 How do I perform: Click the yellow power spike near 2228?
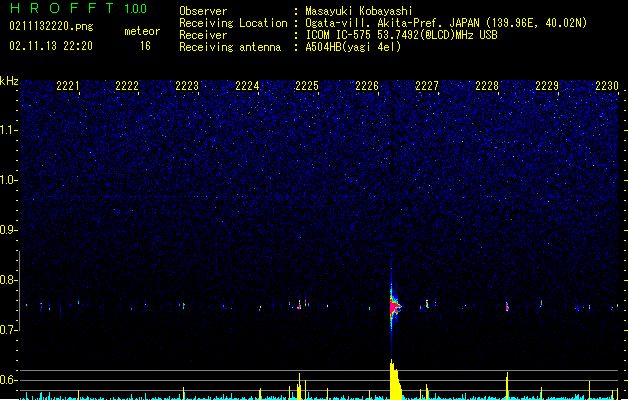pos(507,386)
